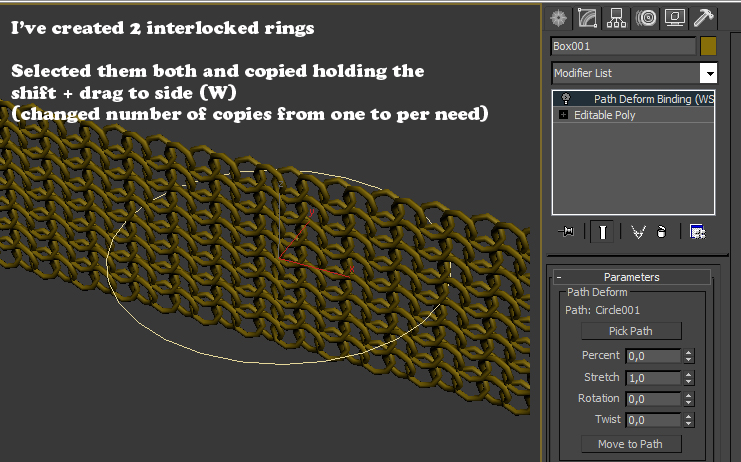Open the Create panel tab
The height and width of the screenshot is (462, 741).
559,18
